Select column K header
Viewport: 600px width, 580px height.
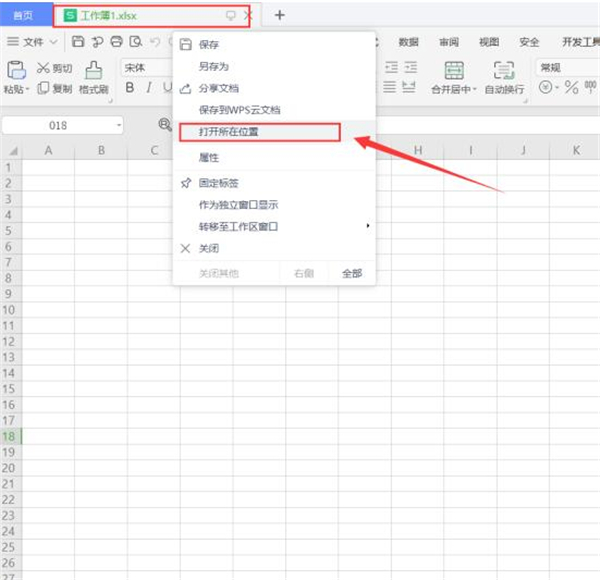576,150
